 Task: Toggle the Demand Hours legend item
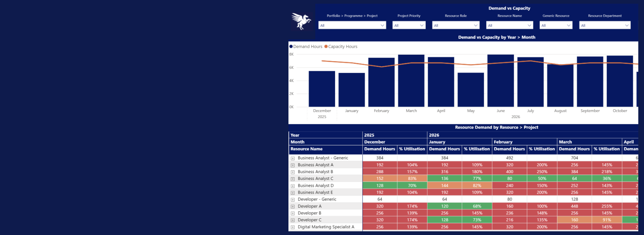[x=306, y=47]
